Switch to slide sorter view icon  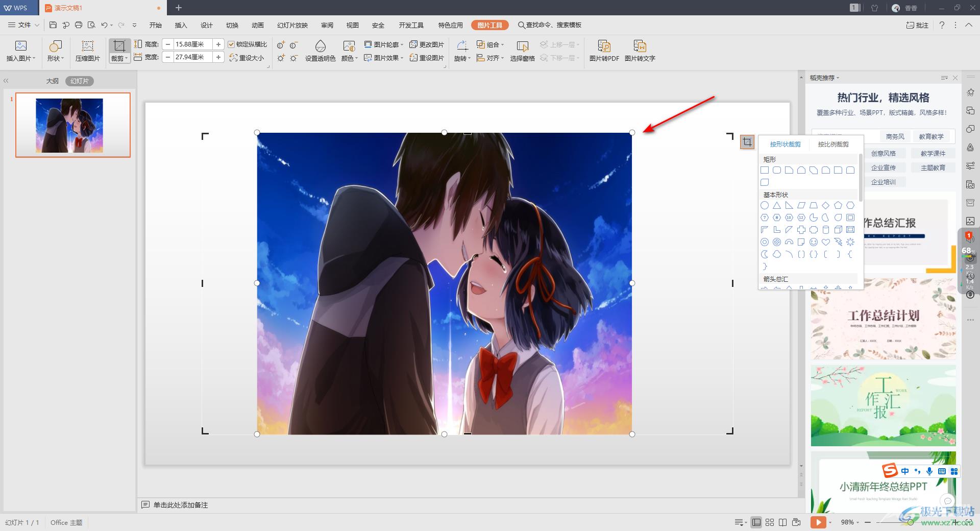click(770, 522)
